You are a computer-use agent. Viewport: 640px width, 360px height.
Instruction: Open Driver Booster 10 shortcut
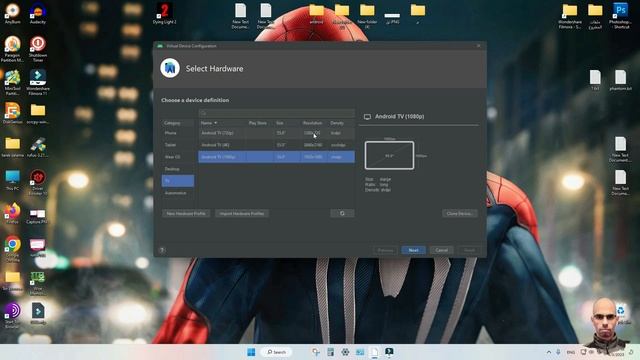[x=38, y=182]
